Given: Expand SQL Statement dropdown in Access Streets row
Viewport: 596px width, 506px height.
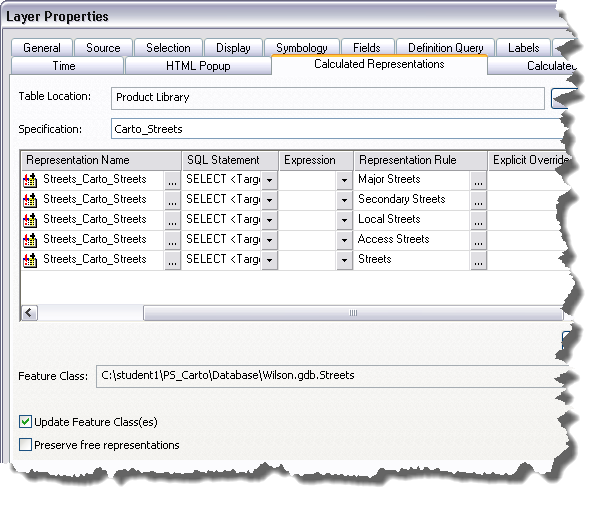Looking at the screenshot, I should click(x=269, y=241).
